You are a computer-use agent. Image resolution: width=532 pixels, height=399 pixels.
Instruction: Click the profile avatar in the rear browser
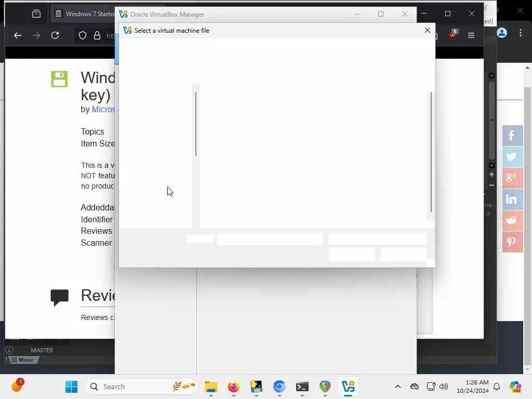tap(502, 33)
